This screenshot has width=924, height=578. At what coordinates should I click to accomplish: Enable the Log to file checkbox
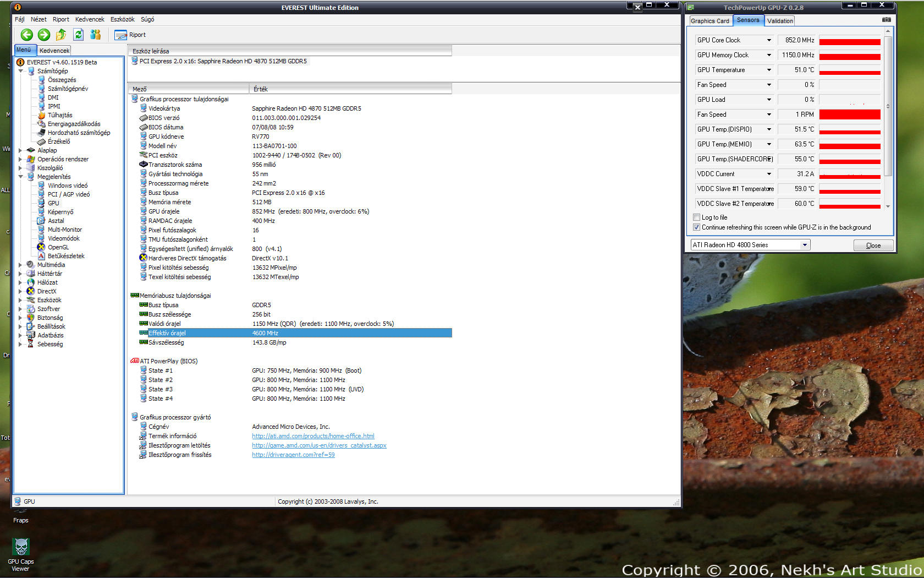696,217
